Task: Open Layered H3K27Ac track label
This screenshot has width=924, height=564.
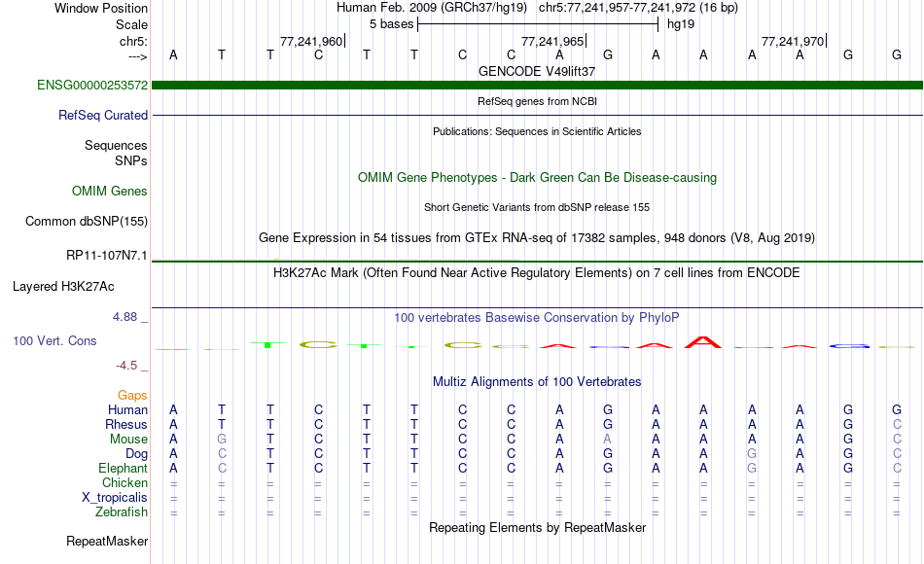Action: click(63, 287)
